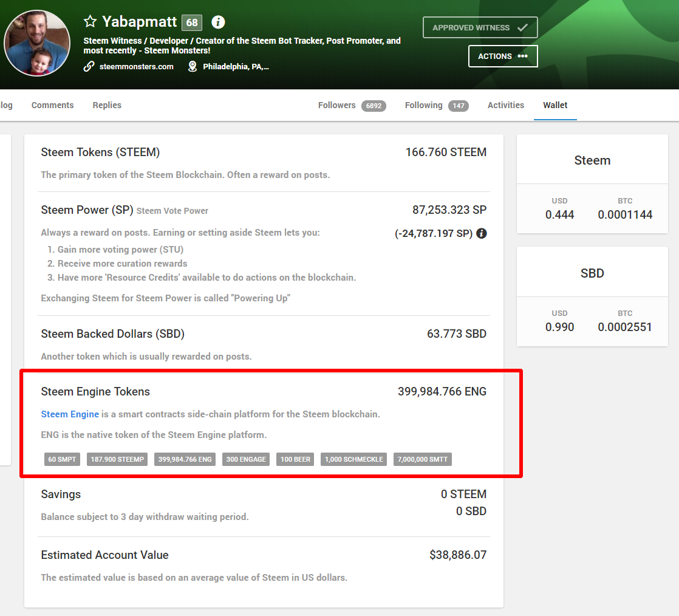Click the 0 SBD savings value

click(471, 511)
